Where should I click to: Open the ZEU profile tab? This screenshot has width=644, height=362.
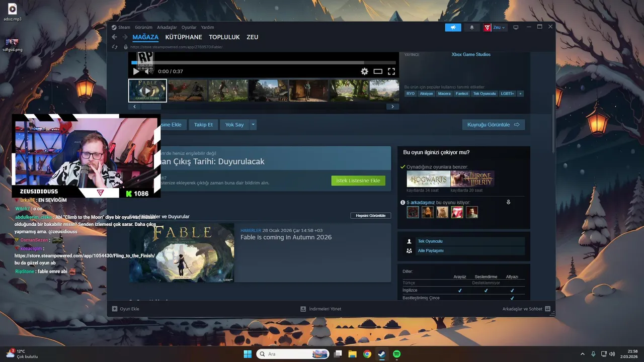point(252,37)
